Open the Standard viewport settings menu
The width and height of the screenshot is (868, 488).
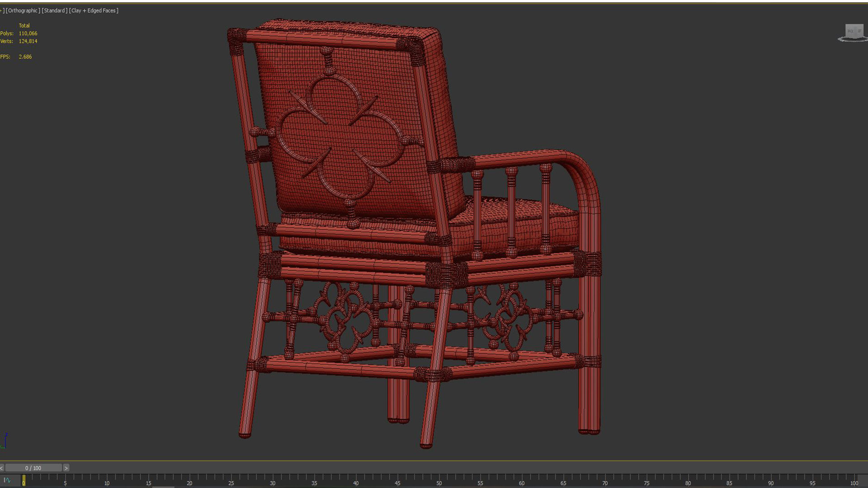click(x=54, y=10)
